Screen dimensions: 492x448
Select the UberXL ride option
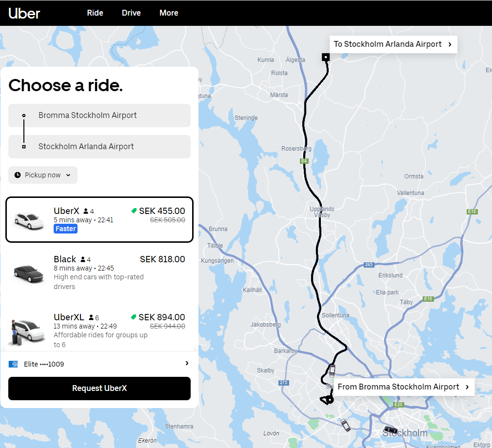pos(99,330)
